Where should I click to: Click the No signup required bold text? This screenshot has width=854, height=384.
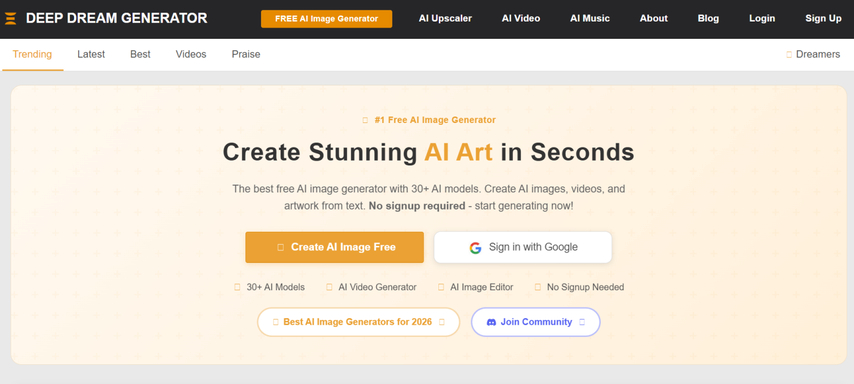(x=417, y=207)
